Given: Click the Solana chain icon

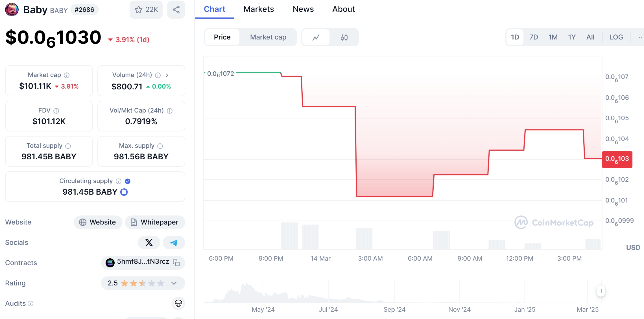Looking at the screenshot, I should click(x=110, y=263).
